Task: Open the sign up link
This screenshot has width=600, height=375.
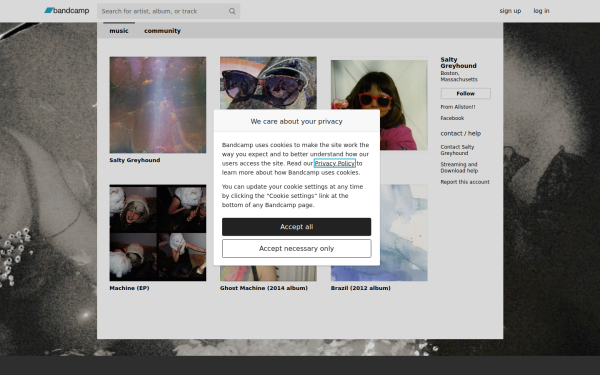Action: pos(510,11)
